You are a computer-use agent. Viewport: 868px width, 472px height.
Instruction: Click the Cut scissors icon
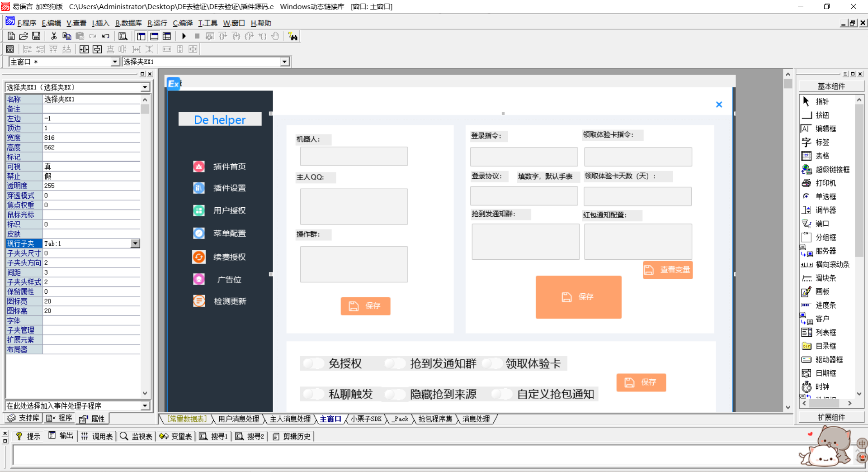54,36
